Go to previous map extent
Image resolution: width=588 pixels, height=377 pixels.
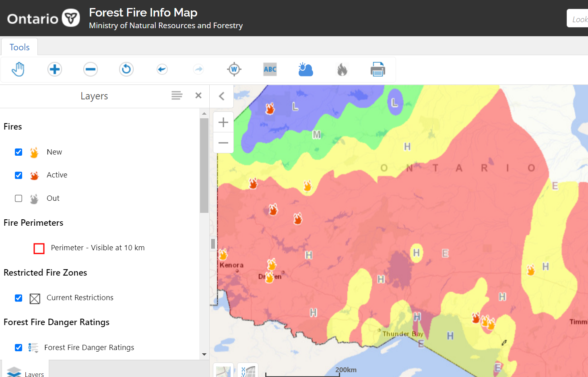162,69
